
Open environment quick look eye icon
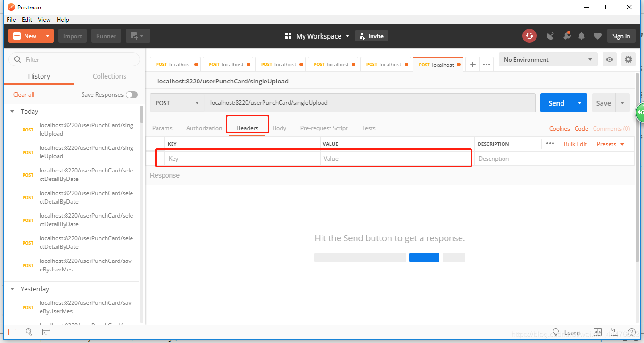pyautogui.click(x=610, y=59)
